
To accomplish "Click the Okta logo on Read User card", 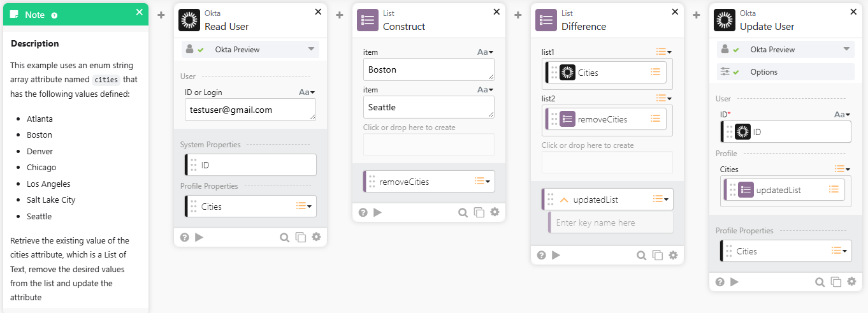I will click(189, 20).
